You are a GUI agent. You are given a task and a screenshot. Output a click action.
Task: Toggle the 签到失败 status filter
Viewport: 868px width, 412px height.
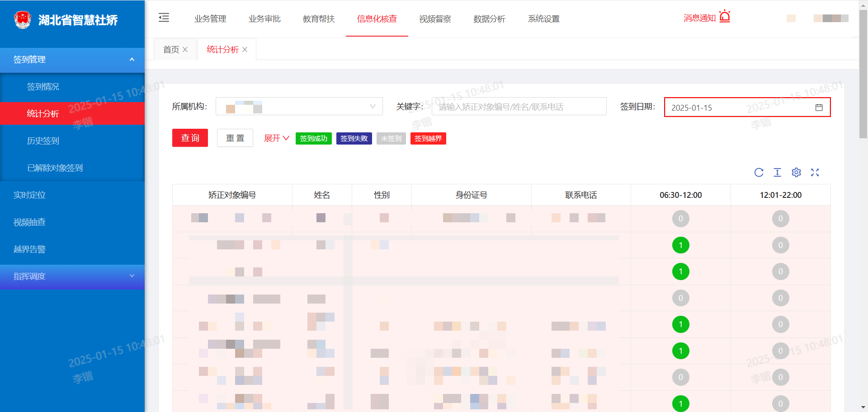click(x=354, y=139)
